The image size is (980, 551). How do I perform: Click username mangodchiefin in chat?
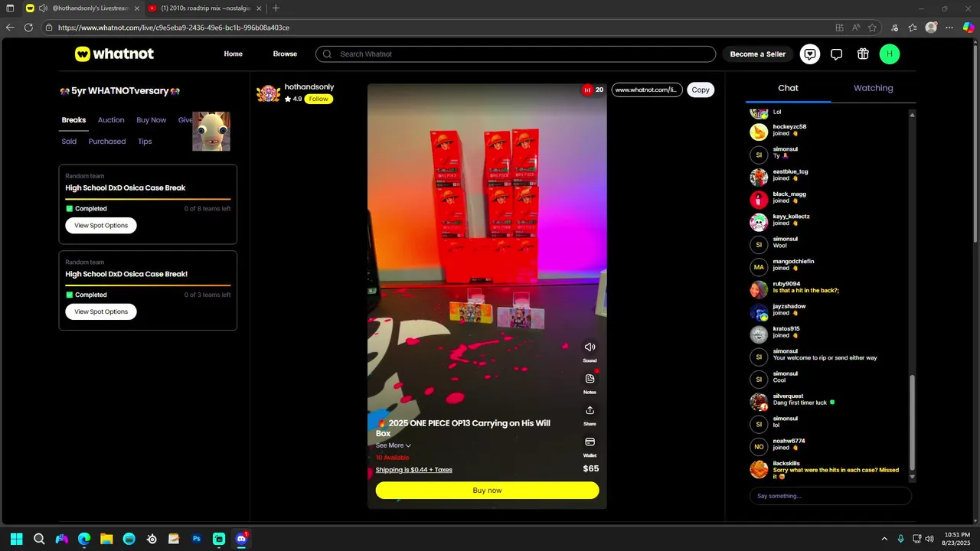[793, 261]
